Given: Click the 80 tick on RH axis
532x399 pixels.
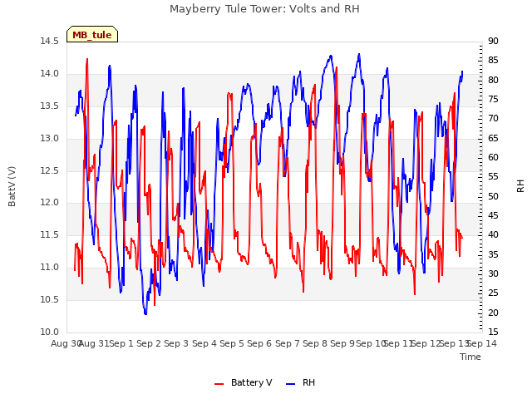Looking at the screenshot, I should click(493, 80).
